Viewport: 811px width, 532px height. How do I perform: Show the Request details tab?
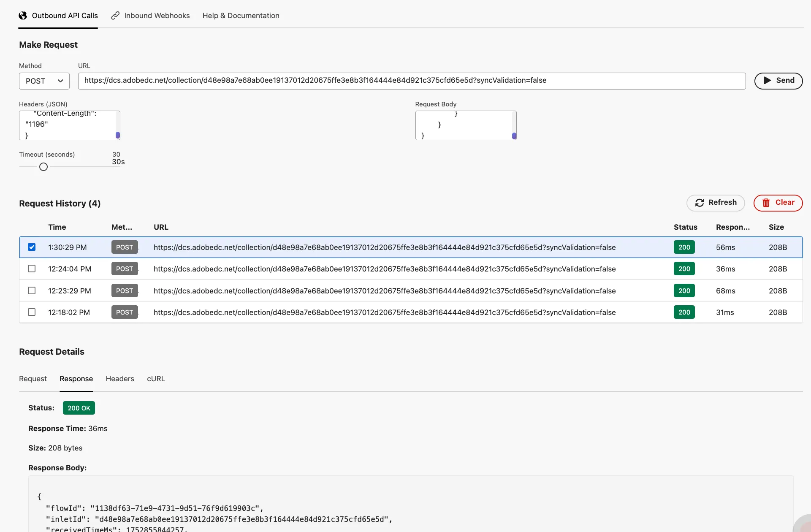click(33, 379)
